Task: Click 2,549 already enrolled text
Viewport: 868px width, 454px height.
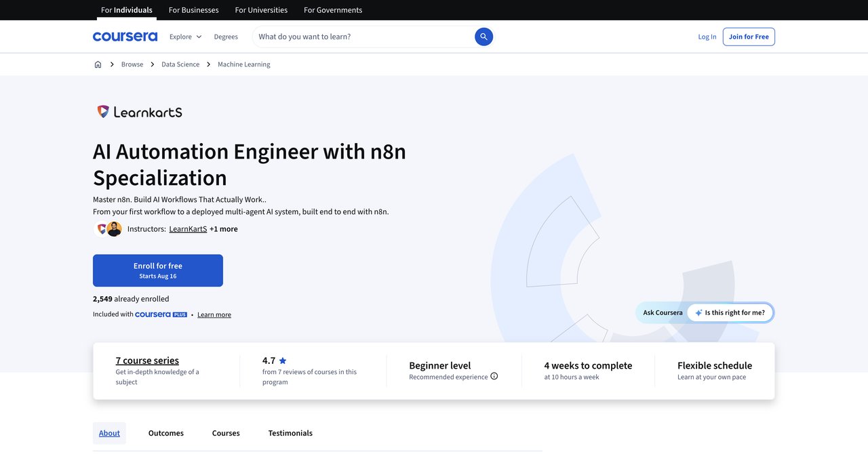Action: coord(131,299)
